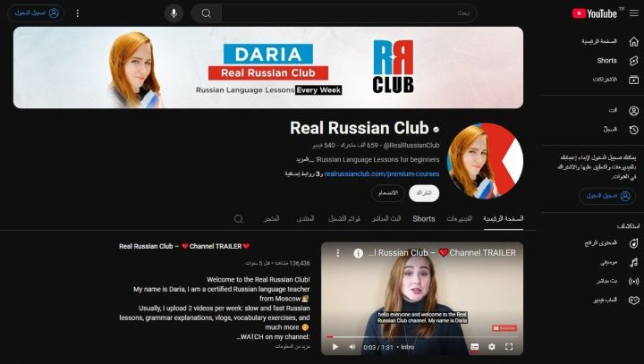Search within the channel using the magnifier
Screen dimensions: 644x364
[x=239, y=219]
